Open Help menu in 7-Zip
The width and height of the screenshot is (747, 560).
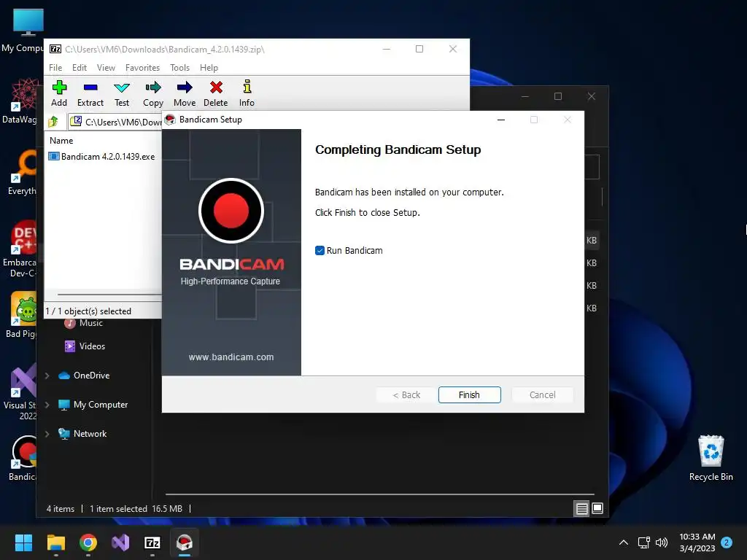click(209, 68)
